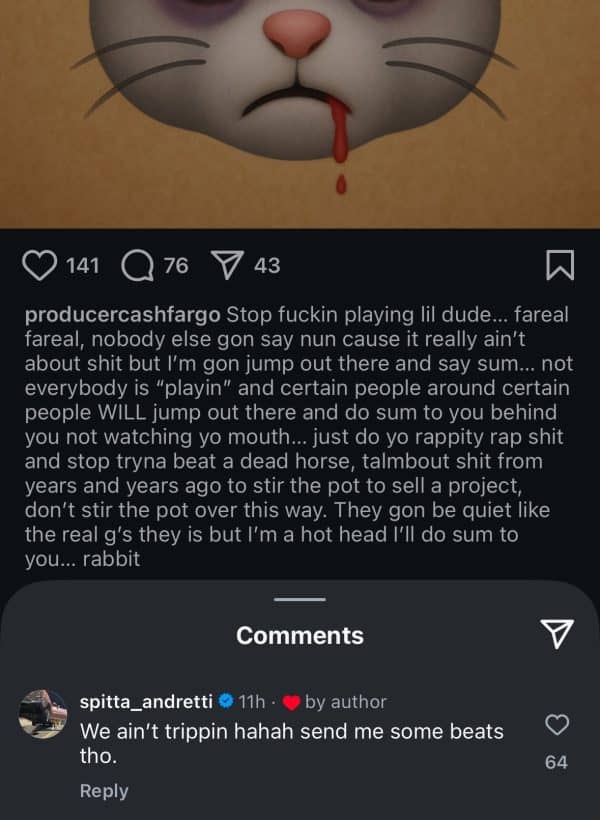View the 64 likes on the comment
The height and width of the screenshot is (820, 600).
[556, 762]
